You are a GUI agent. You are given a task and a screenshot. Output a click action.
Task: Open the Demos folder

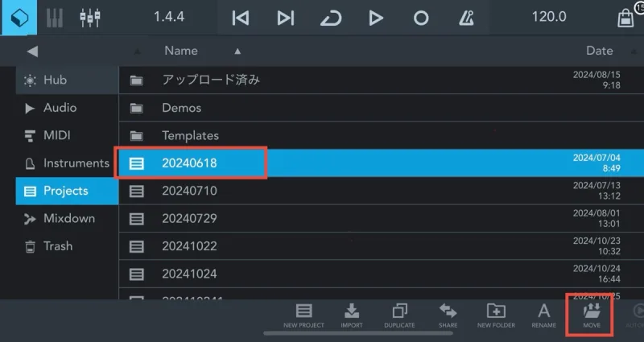pyautogui.click(x=382, y=108)
